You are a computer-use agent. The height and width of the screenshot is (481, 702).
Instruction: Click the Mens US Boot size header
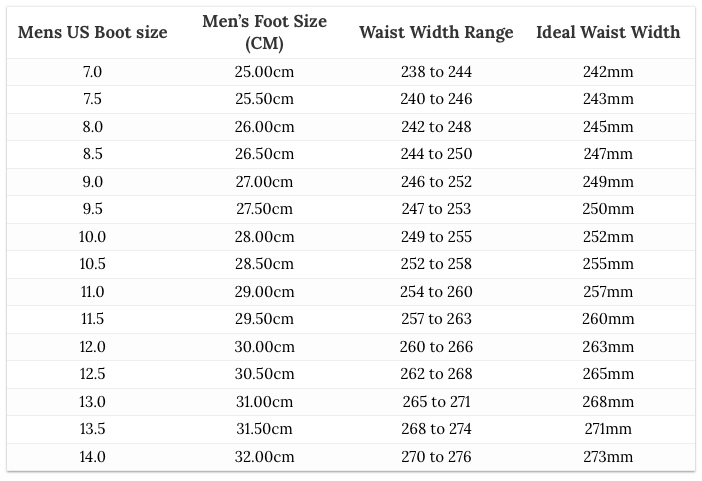93,33
